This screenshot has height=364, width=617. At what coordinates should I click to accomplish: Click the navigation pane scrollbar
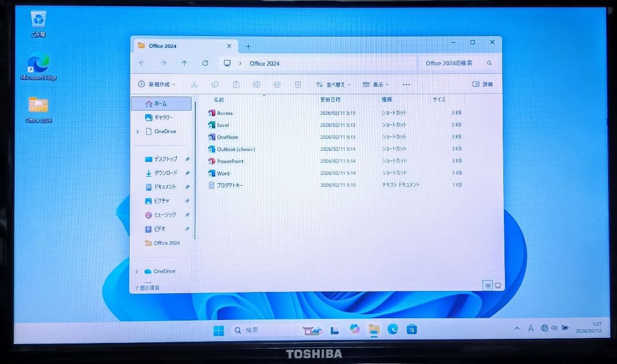(195, 170)
